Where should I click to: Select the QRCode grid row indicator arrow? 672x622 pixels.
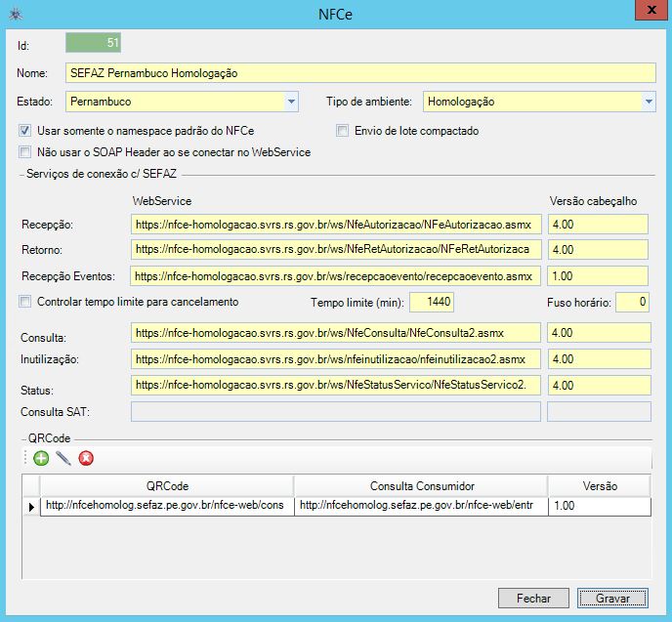(x=31, y=506)
